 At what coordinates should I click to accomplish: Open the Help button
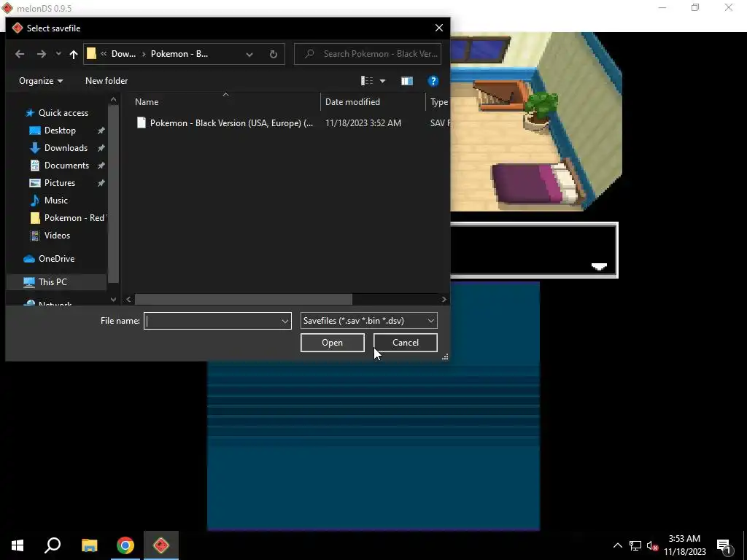[x=433, y=81]
